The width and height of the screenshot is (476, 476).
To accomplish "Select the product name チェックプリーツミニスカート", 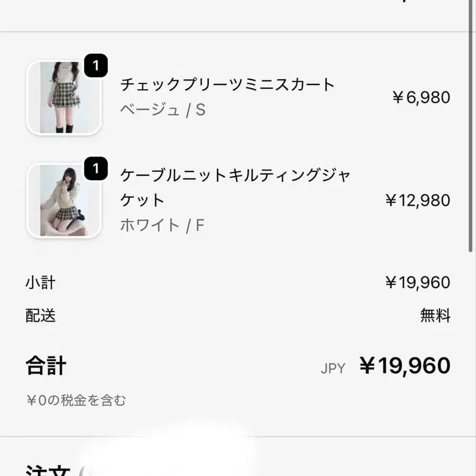I will 226,85.
